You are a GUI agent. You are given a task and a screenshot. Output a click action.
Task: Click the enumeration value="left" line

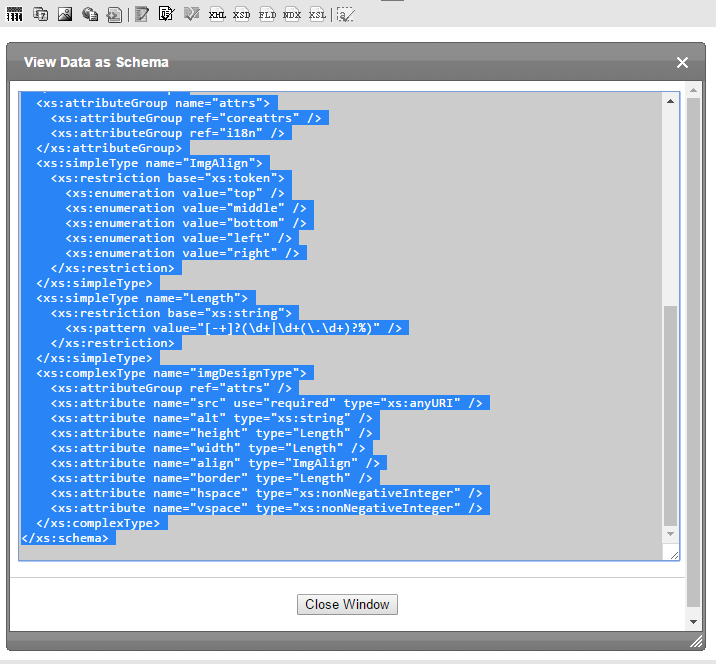pyautogui.click(x=179, y=238)
